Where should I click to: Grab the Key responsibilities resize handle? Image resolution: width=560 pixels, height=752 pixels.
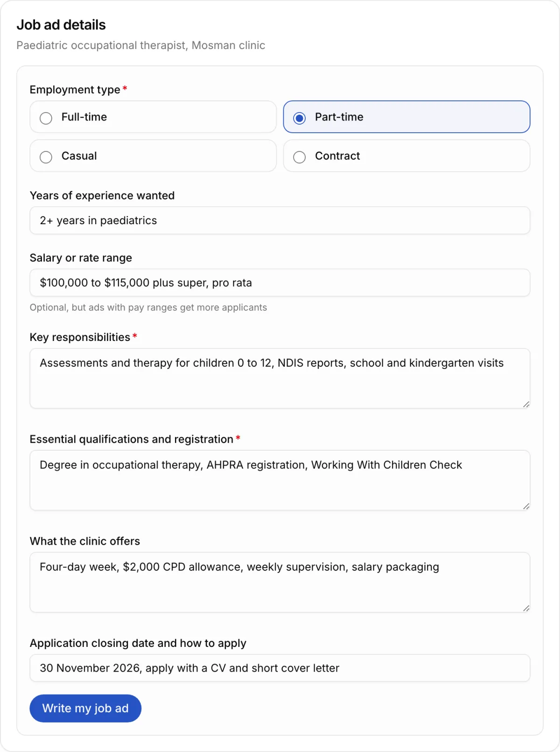point(526,404)
